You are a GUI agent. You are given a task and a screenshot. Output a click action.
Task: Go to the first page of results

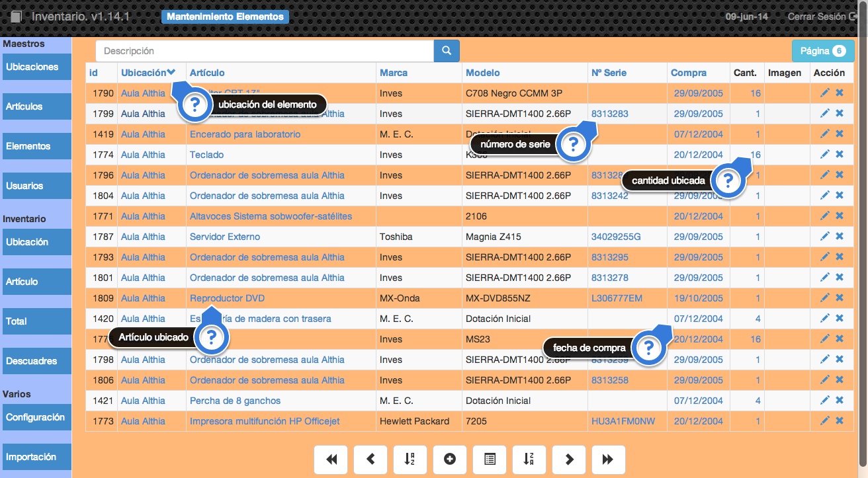[331, 459]
